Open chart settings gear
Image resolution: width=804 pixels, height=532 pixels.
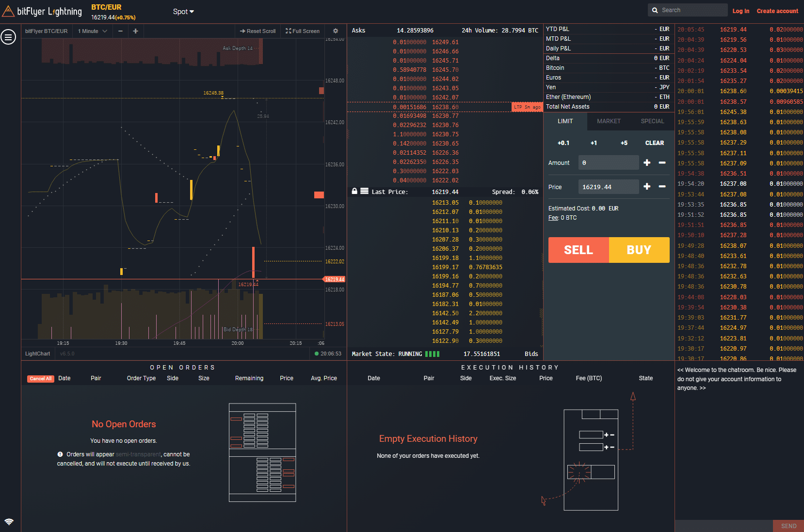click(x=335, y=31)
